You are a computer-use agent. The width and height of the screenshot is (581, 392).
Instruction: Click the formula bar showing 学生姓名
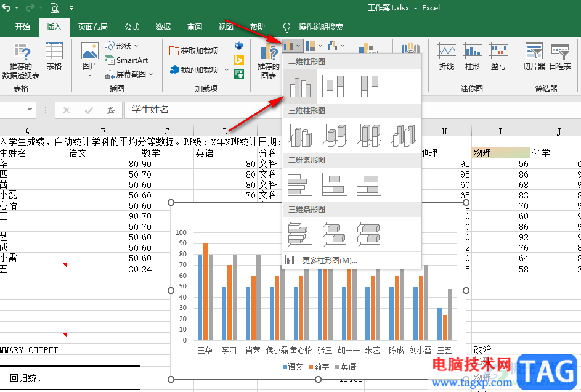click(x=203, y=110)
